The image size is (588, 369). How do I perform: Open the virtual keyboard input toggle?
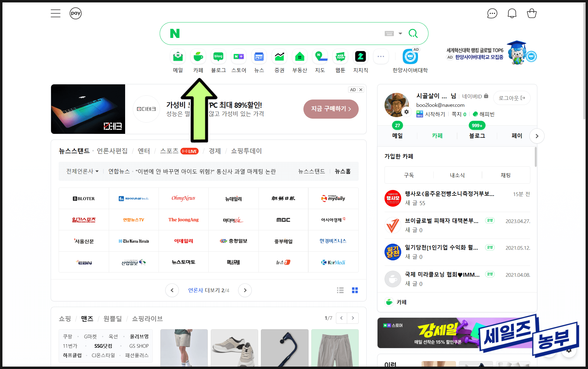pyautogui.click(x=389, y=33)
